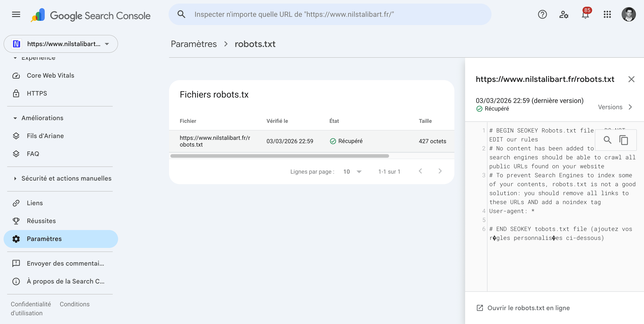Click the Core Web Vitals gauge icon
Screen dimensions: 644x324
tap(16, 76)
